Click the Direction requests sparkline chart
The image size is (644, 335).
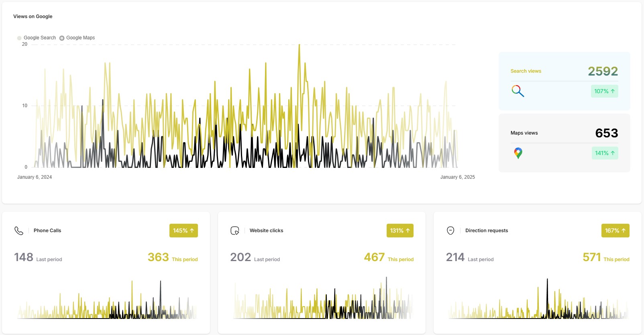point(538,301)
